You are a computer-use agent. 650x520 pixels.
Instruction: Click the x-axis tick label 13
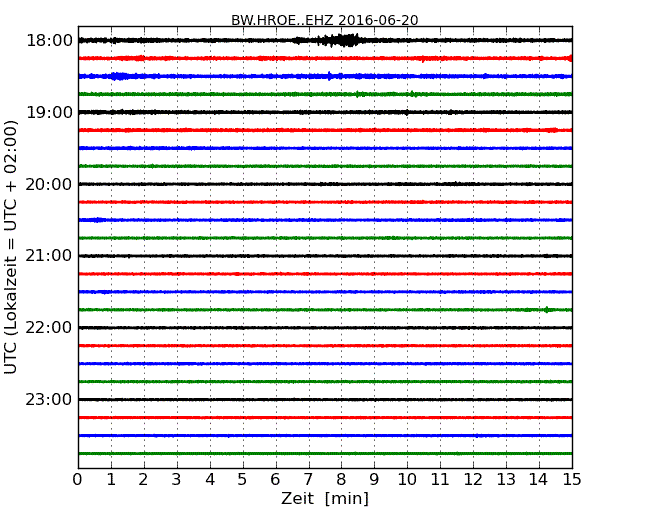pyautogui.click(x=506, y=480)
